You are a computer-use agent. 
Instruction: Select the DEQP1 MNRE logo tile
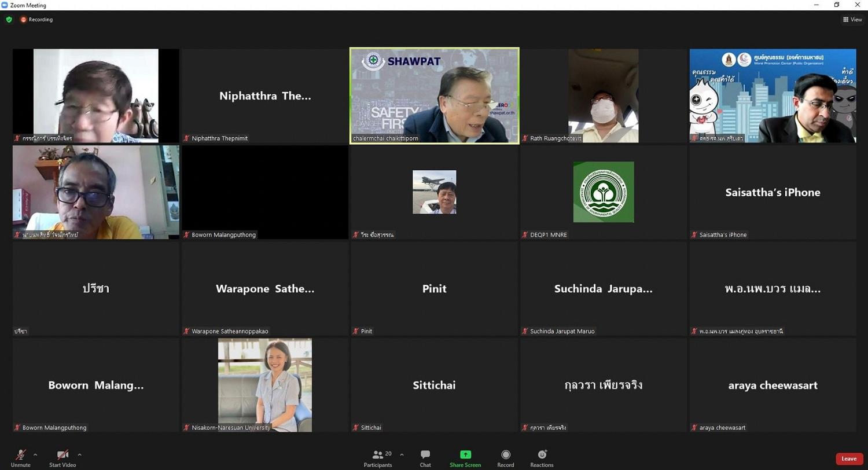pyautogui.click(x=604, y=192)
